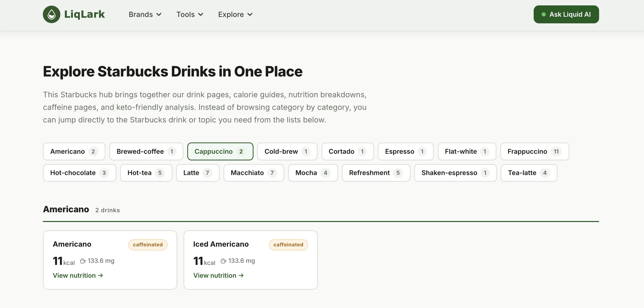This screenshot has height=308, width=644.
Task: Click the 11 kcal value on Americano card
Action: click(x=64, y=261)
